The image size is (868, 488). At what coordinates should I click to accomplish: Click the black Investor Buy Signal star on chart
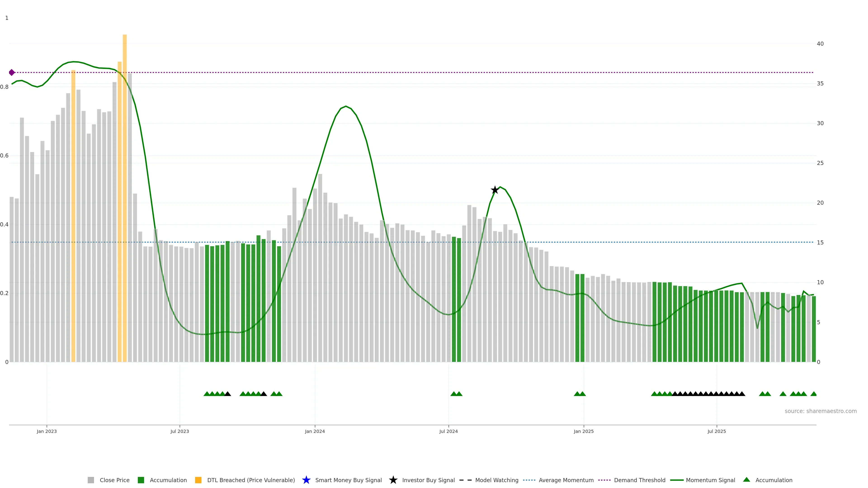point(495,190)
